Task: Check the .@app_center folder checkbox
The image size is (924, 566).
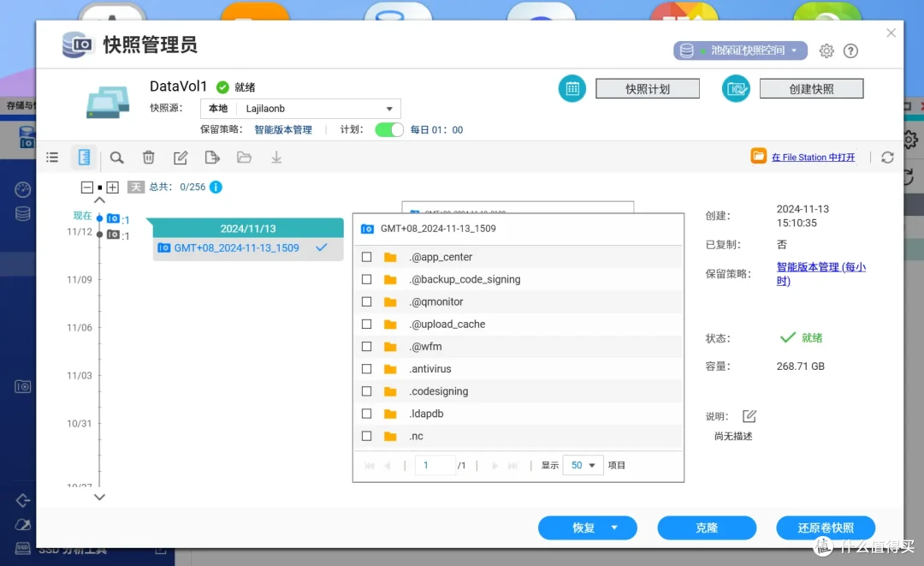Action: coord(366,257)
